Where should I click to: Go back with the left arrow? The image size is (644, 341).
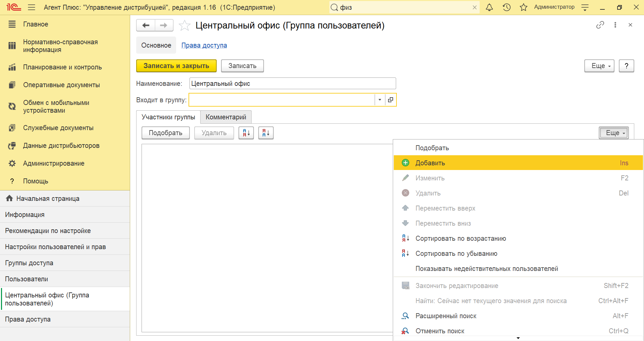146,25
